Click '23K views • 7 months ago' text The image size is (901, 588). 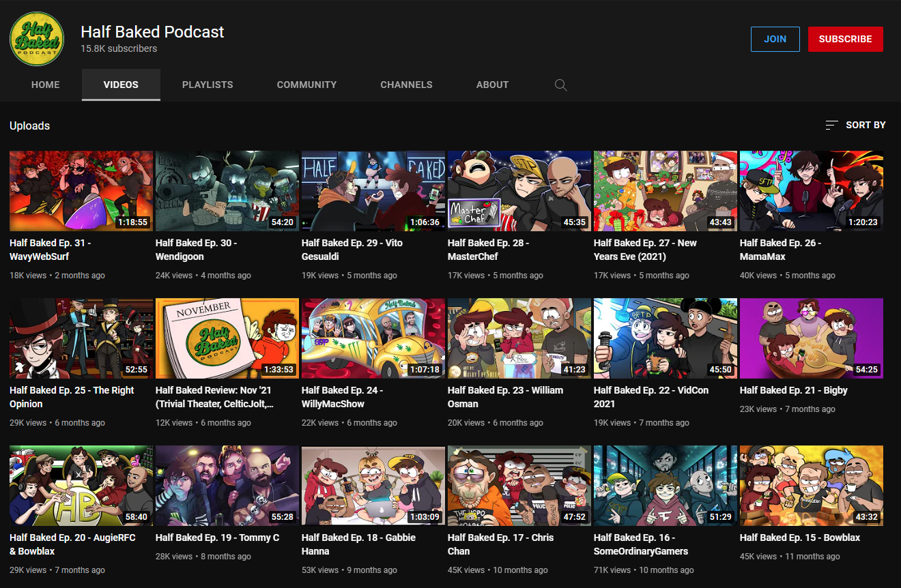click(788, 409)
